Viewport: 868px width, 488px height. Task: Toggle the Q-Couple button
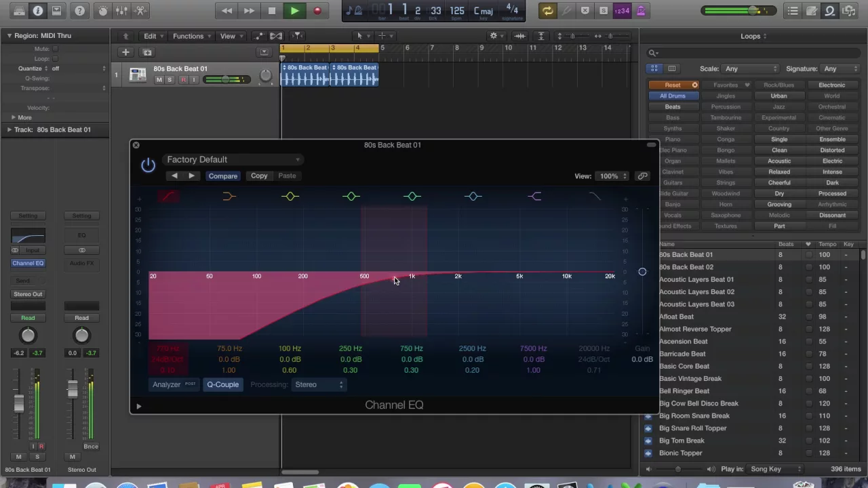coord(222,384)
